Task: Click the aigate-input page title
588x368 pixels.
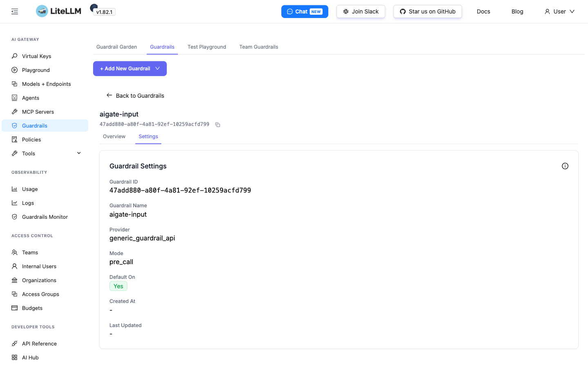Action: pos(119,114)
